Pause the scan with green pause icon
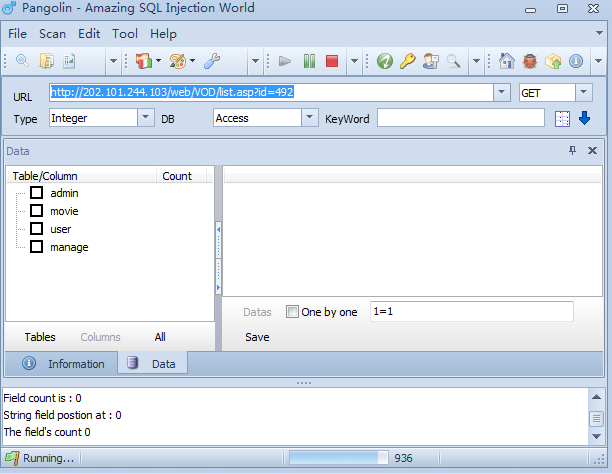This screenshot has height=474, width=612. tap(309, 61)
